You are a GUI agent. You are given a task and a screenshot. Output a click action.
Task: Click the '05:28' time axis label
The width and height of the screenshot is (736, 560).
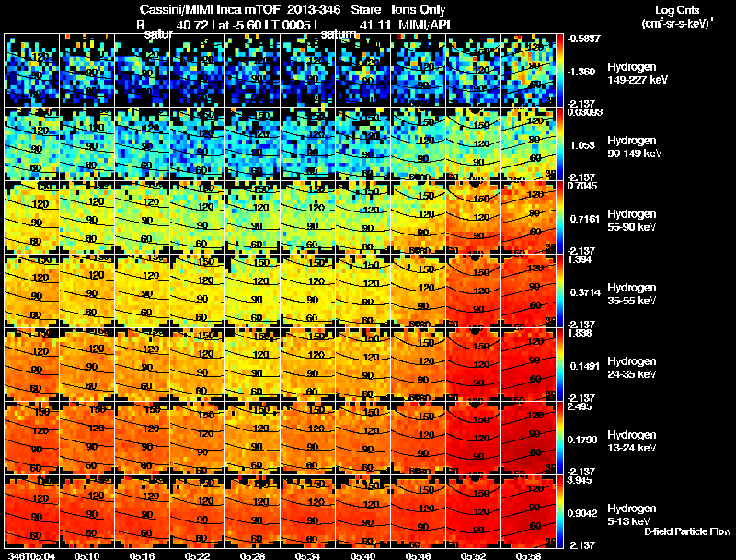click(252, 555)
